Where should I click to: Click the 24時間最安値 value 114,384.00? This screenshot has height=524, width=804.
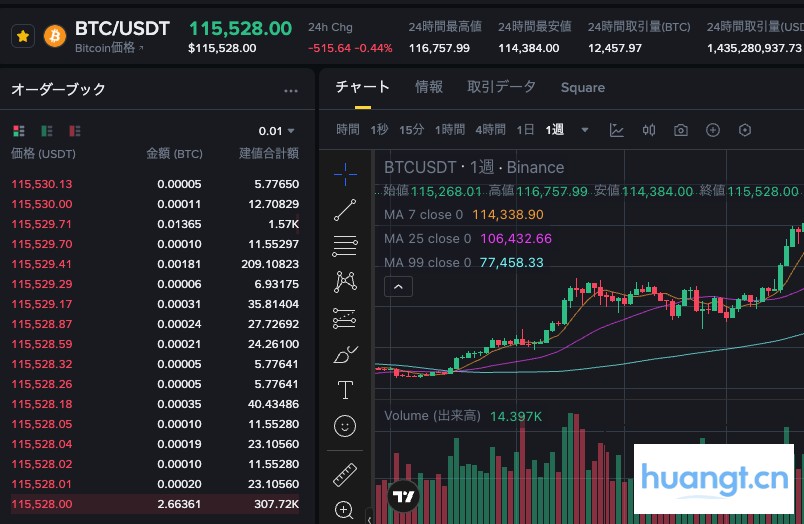529,48
